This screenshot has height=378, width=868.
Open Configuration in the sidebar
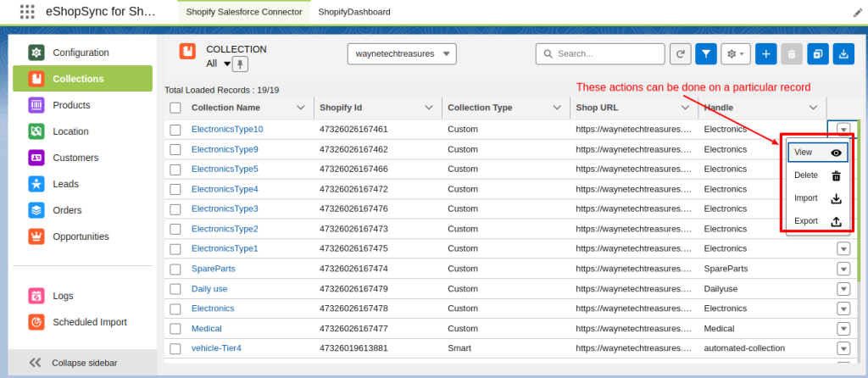(82, 53)
